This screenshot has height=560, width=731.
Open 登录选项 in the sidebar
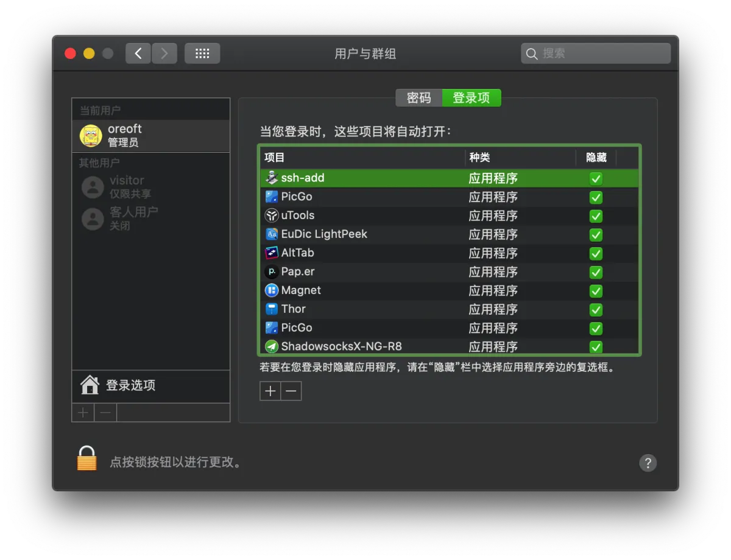[x=130, y=385]
